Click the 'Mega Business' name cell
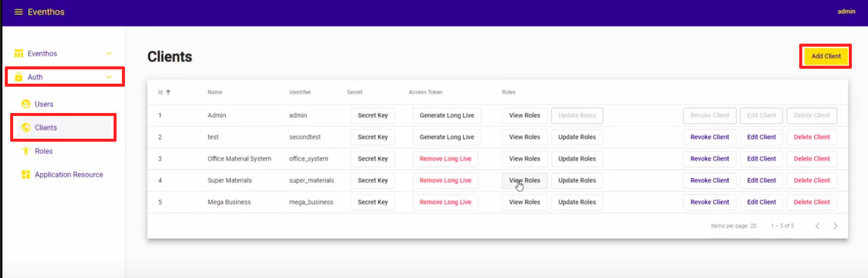The height and width of the screenshot is (278, 868). pos(229,202)
